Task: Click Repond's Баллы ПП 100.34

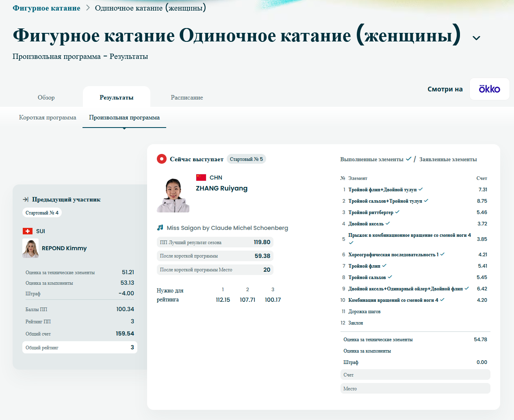Action: click(x=125, y=309)
